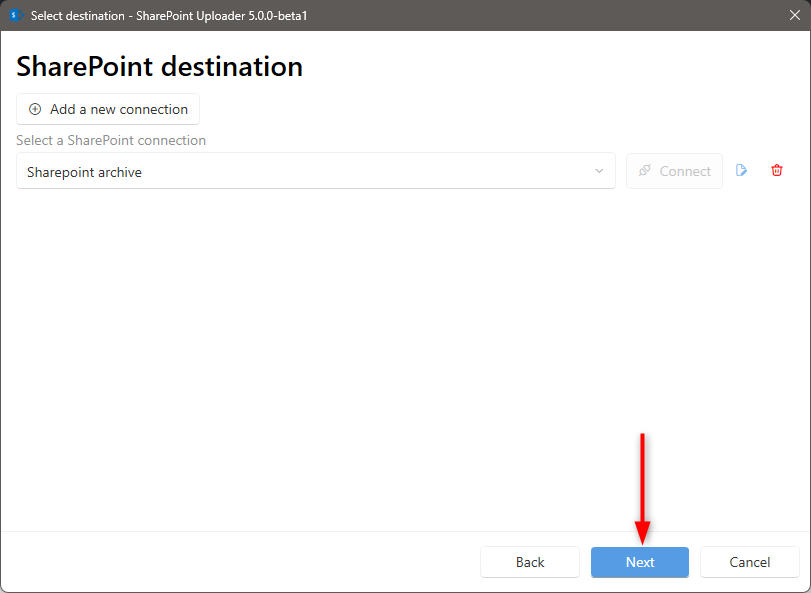Click the "Select a SharePoint connection" label
The height and width of the screenshot is (593, 811).
point(111,140)
